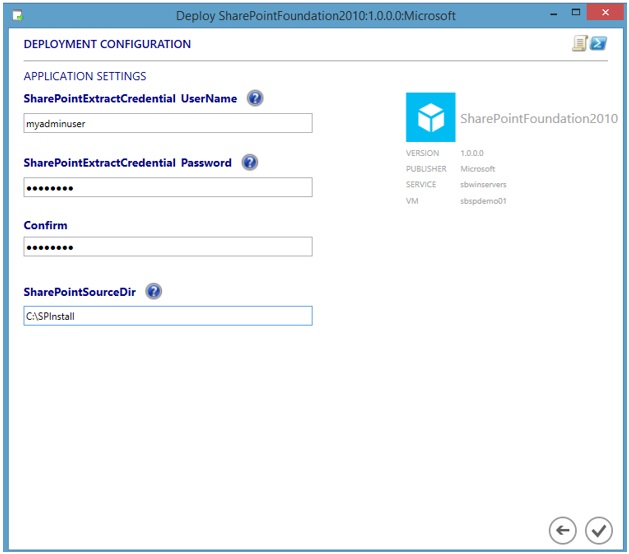Open the deployment script icon in the header
The height and width of the screenshot is (554, 629).
click(x=580, y=43)
